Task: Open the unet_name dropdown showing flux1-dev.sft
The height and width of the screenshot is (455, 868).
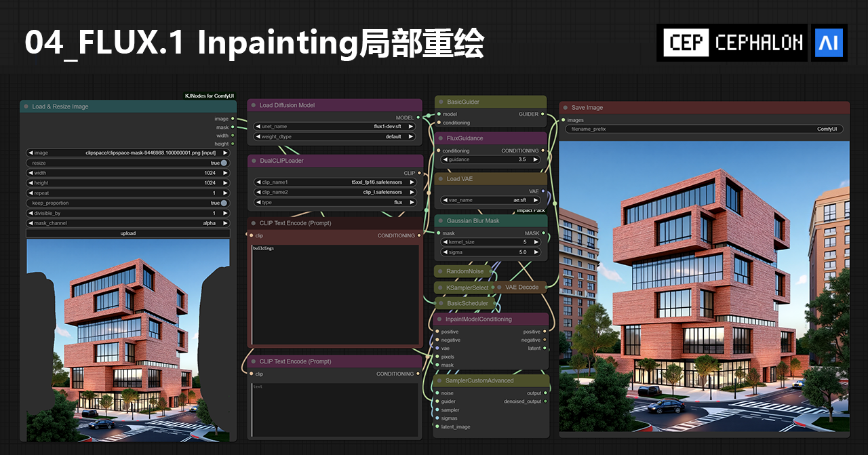Action: click(335, 126)
